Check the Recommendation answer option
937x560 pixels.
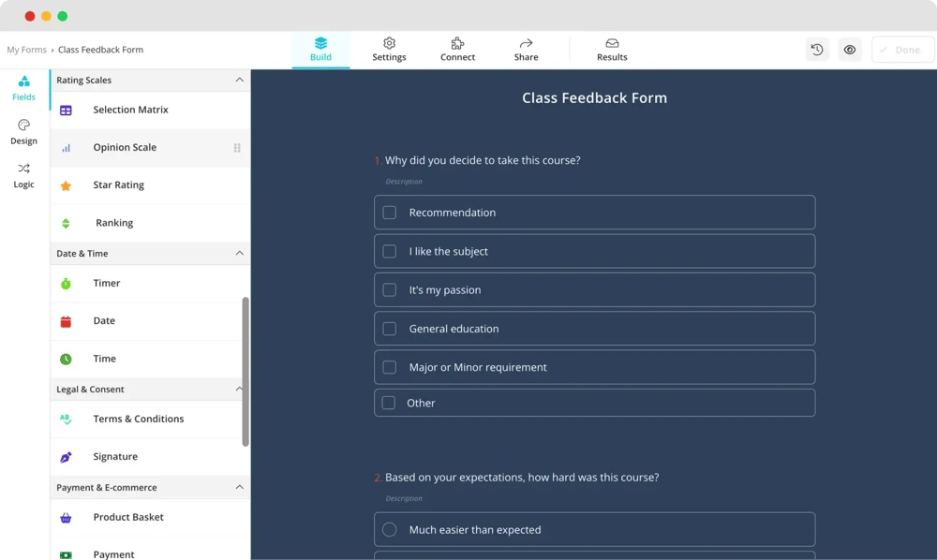(x=390, y=212)
